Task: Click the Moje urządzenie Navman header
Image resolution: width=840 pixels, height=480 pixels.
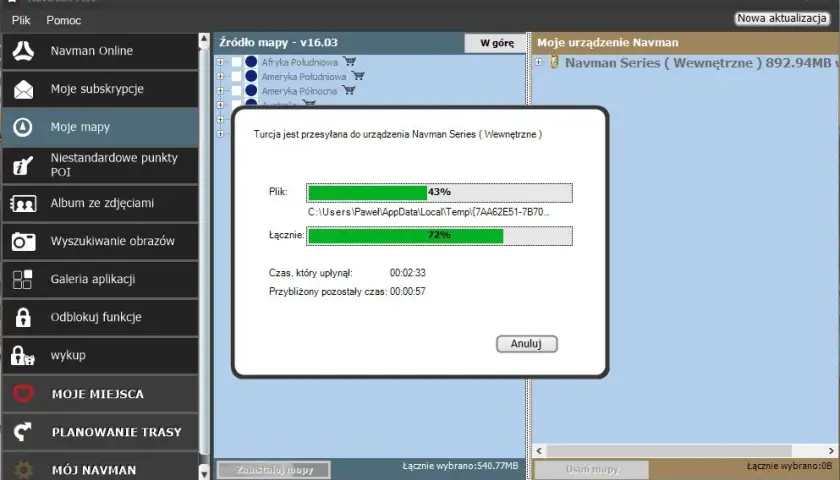Action: 608,42
